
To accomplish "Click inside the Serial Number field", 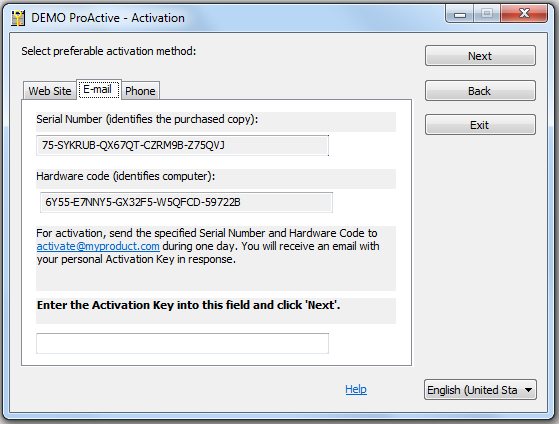I will click(182, 145).
